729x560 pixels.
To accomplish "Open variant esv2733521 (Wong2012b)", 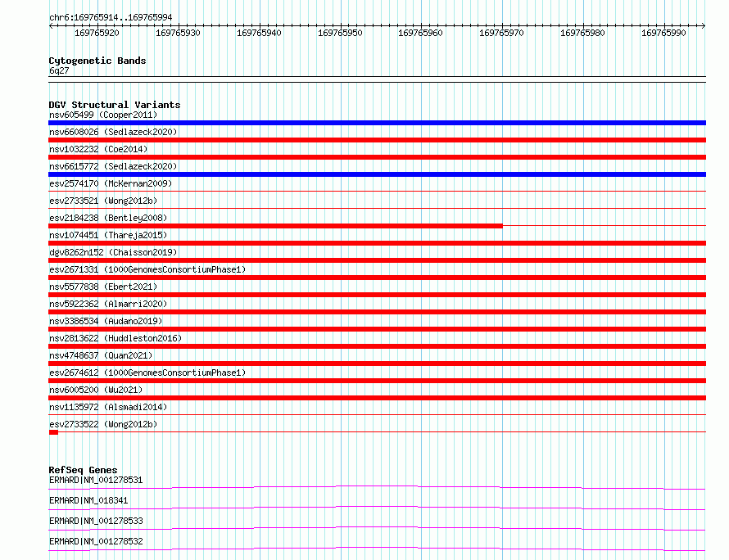I will click(103, 201).
